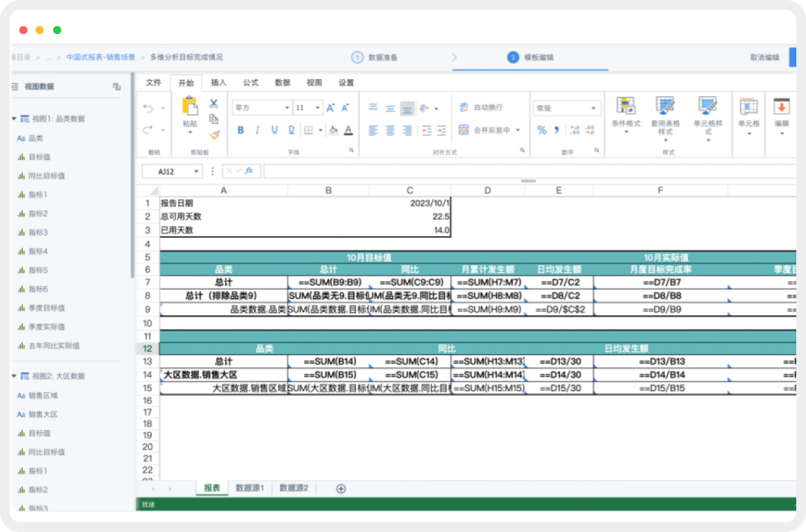The image size is (806, 532).
Task: Toggle bold formatting
Action: 240,130
